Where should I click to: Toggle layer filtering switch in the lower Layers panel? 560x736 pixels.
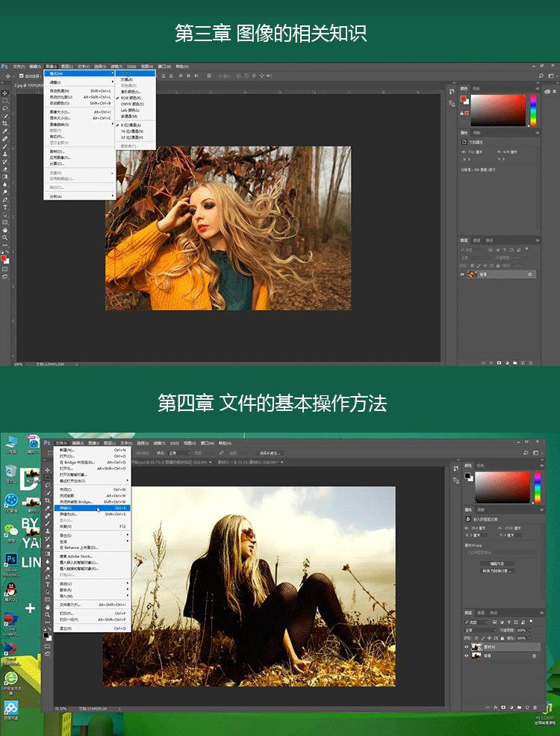tap(531, 621)
